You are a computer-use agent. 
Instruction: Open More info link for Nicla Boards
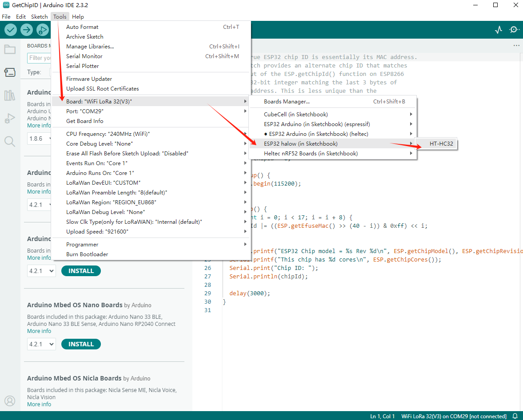39,404
